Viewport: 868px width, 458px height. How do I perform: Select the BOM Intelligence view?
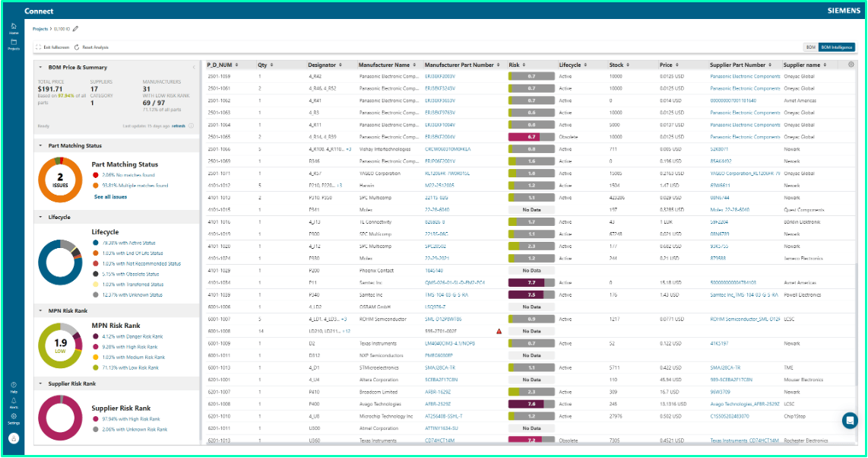(836, 47)
